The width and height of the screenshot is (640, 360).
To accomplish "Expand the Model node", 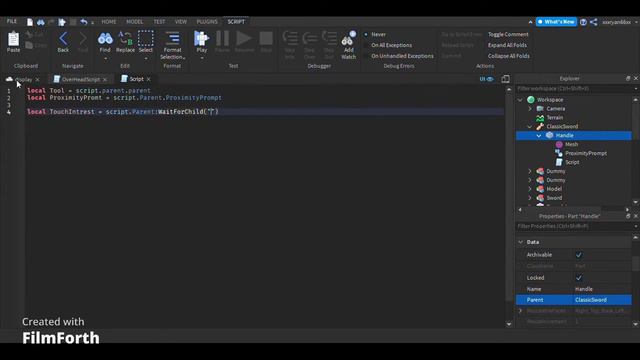I will pos(530,189).
